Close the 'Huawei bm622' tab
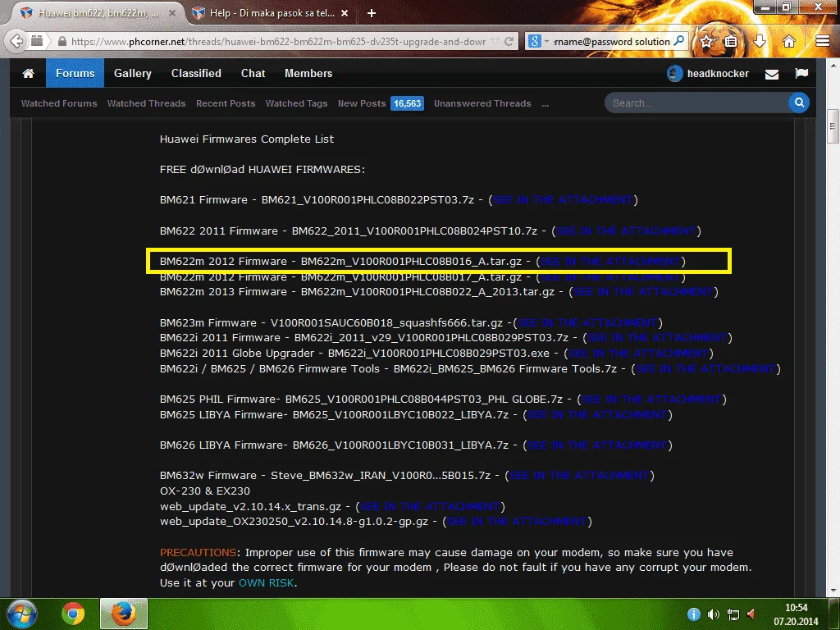The height and width of the screenshot is (630, 840). pos(172,13)
